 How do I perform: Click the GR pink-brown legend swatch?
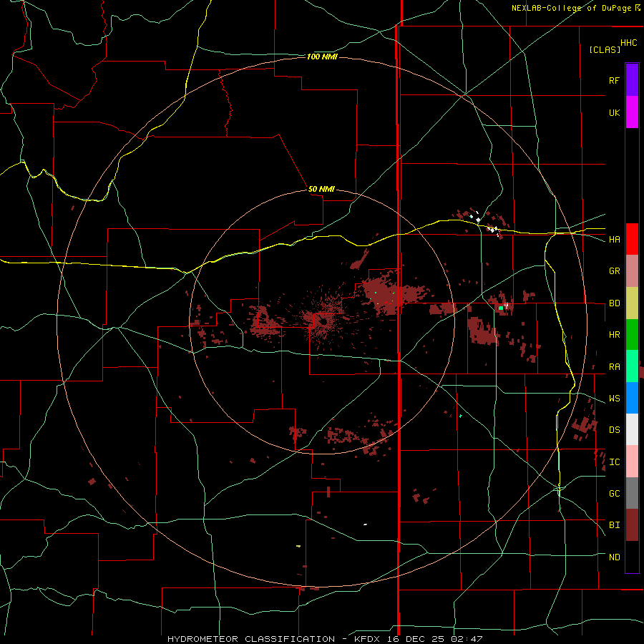click(632, 271)
